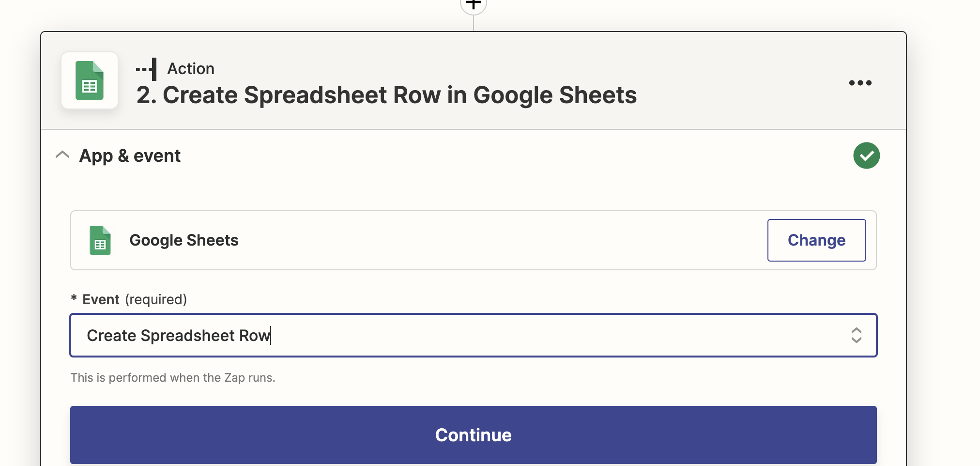This screenshot has height=466, width=980.
Task: Open the three-dot action options menu
Action: [860, 83]
